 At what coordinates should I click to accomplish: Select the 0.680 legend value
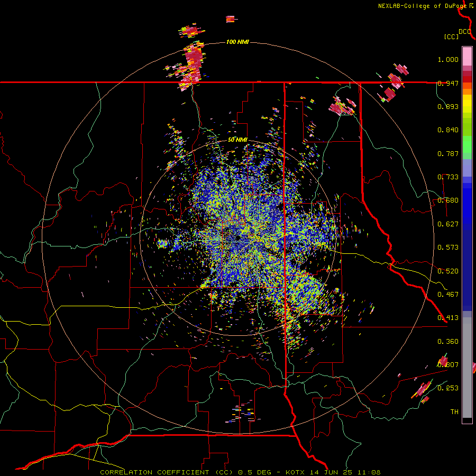(x=448, y=200)
